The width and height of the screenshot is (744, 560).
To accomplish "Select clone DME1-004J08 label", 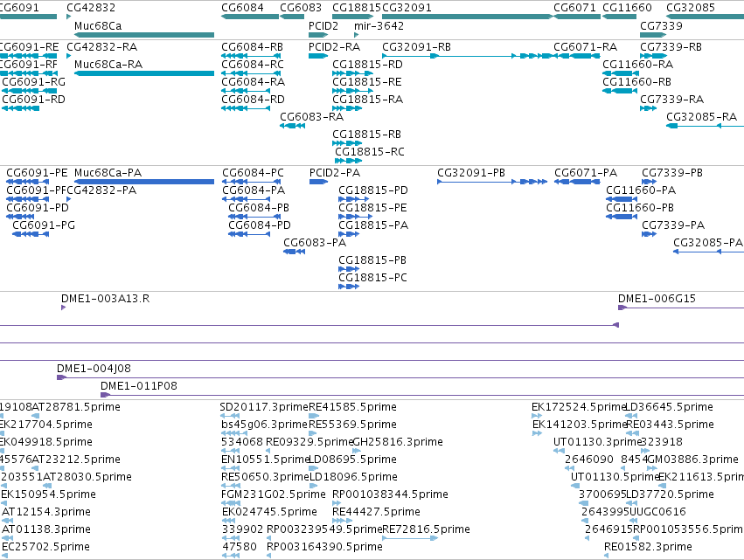I will point(94,369).
